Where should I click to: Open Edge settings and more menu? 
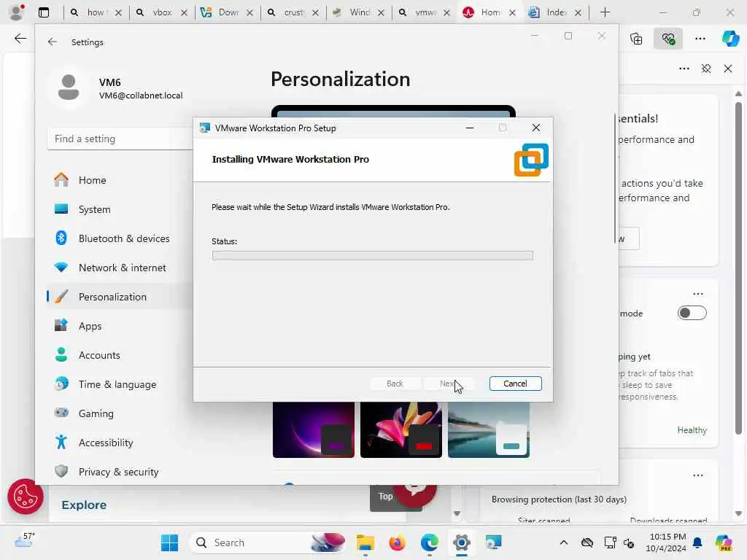[x=700, y=39]
